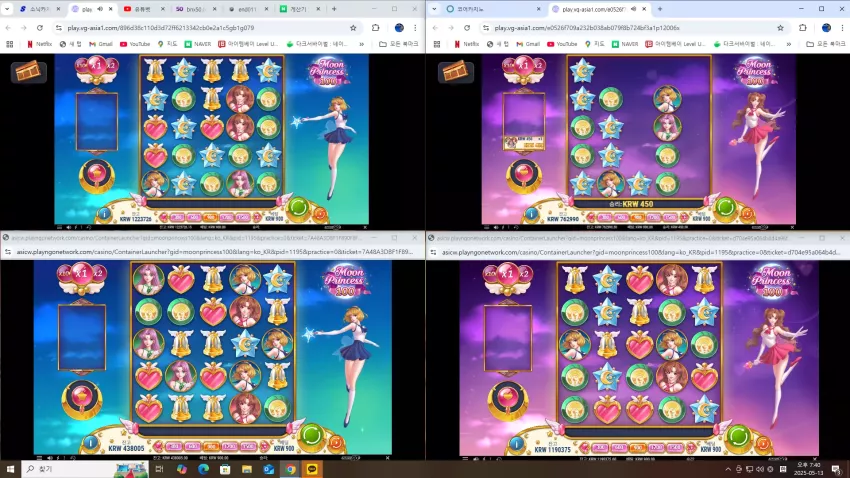The image size is (850, 478).
Task: Click address bar URL in left Chrome window
Action: point(160,28)
